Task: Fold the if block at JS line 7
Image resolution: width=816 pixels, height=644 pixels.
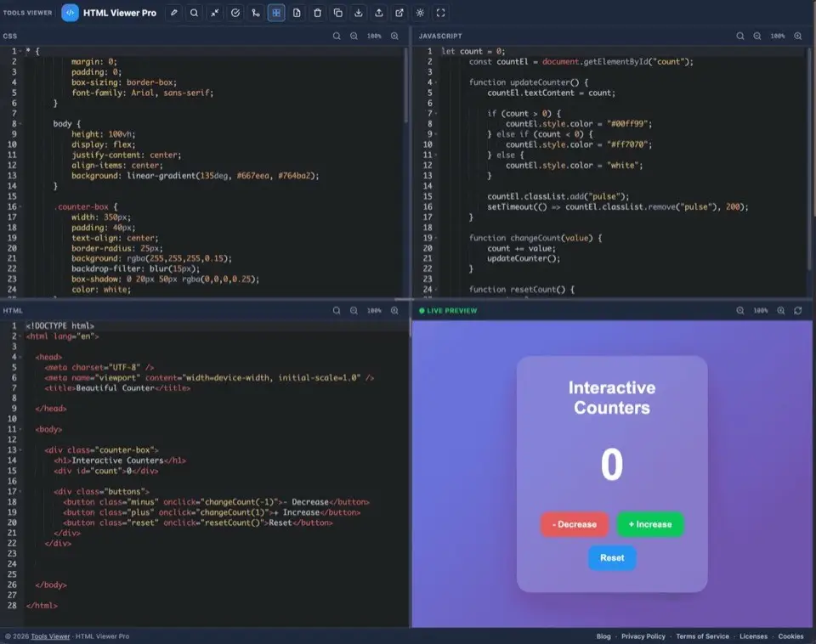Action: 435,113
